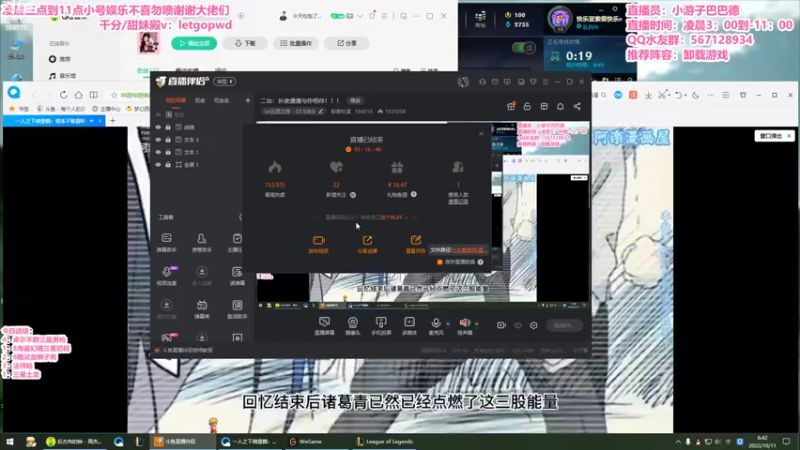The image size is (800, 450).
Task: Add 多媒体 source
Action: pyautogui.click(x=409, y=325)
